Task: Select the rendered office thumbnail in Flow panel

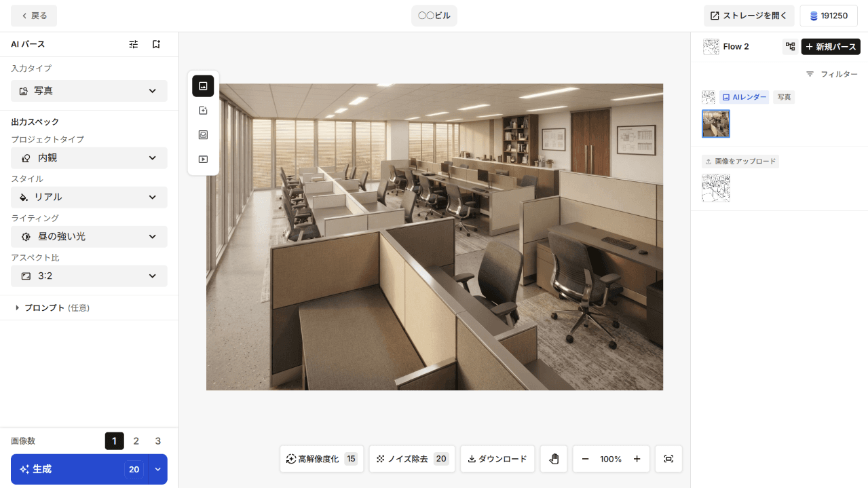Action: [716, 124]
